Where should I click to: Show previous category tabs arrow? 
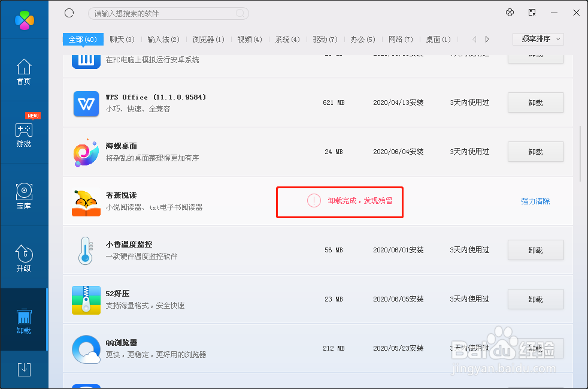tap(474, 39)
